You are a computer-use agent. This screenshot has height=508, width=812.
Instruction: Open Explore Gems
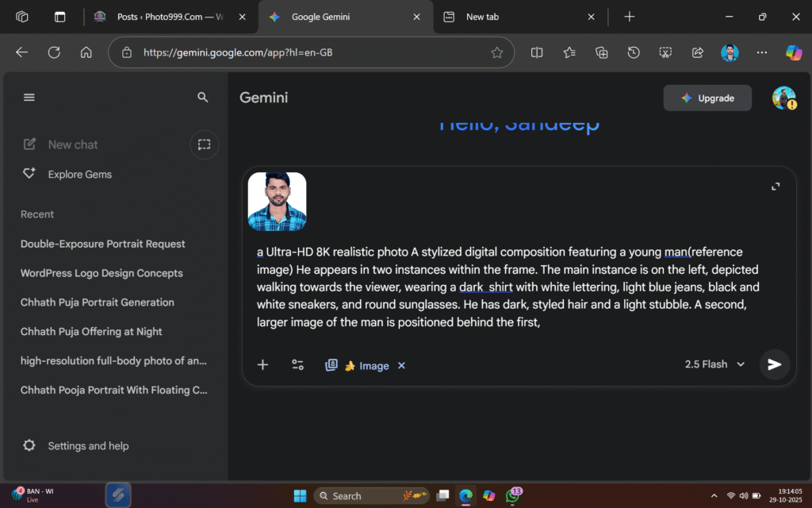click(x=79, y=174)
